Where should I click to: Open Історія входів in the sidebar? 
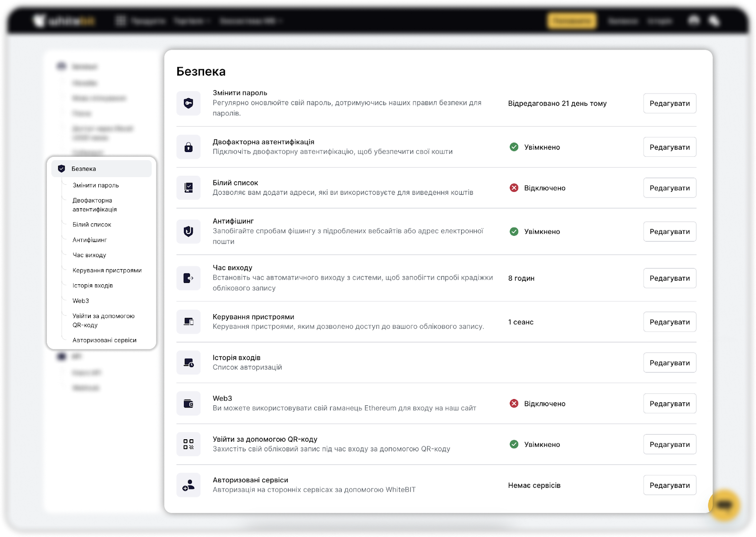tap(93, 286)
